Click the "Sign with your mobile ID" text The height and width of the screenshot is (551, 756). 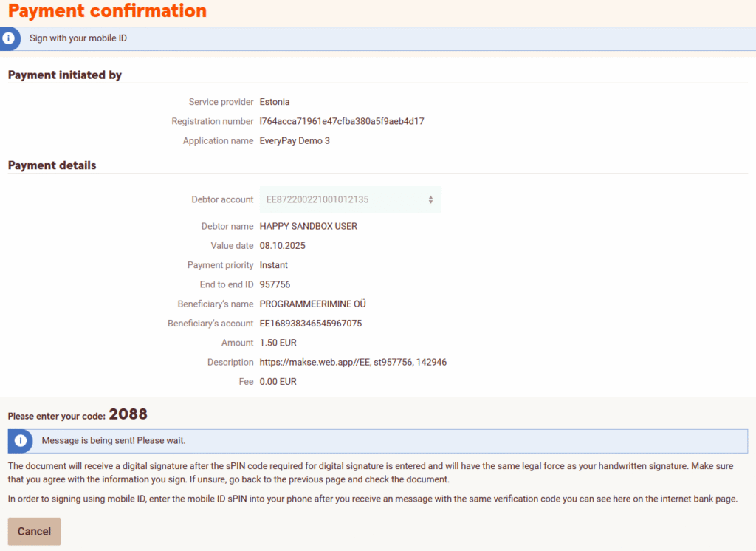(78, 38)
